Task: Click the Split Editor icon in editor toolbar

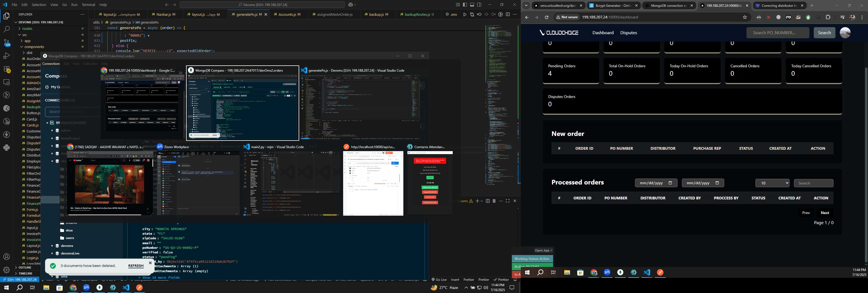Action: click(x=508, y=14)
